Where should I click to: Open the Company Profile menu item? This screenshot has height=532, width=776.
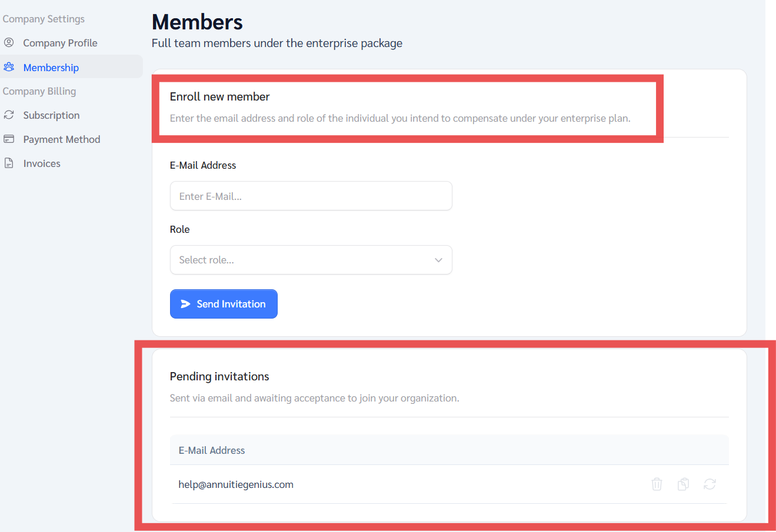(x=60, y=43)
